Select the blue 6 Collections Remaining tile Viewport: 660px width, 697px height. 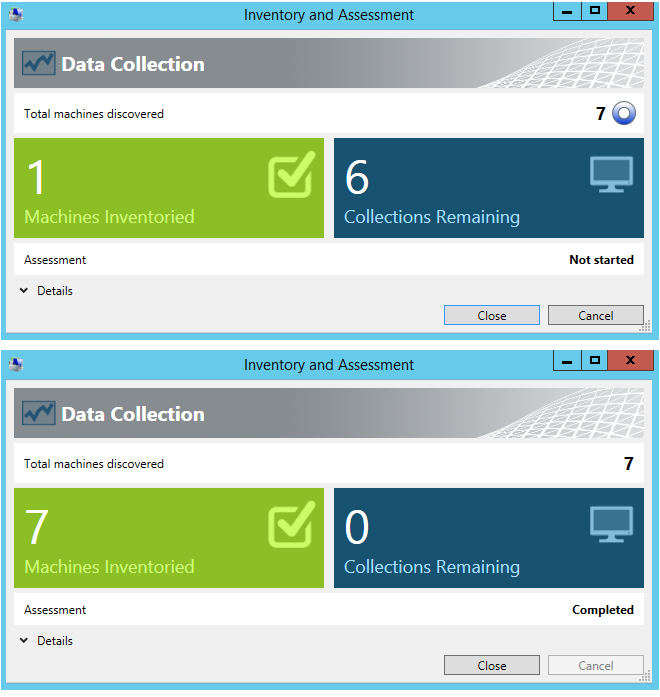[488, 188]
